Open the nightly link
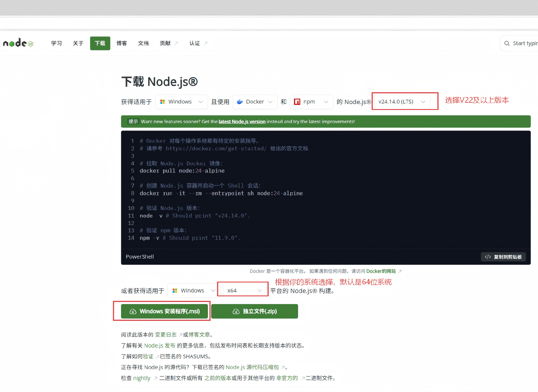This screenshot has width=538, height=392. [142, 378]
